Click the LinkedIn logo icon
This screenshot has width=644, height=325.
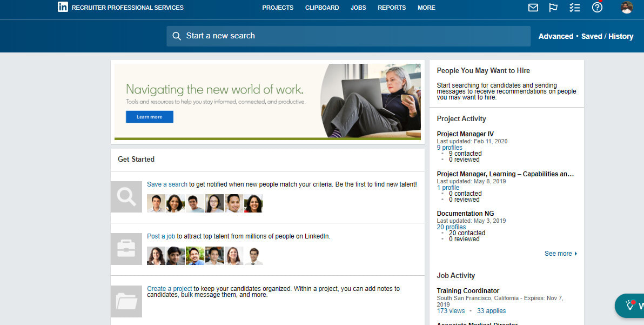click(63, 7)
